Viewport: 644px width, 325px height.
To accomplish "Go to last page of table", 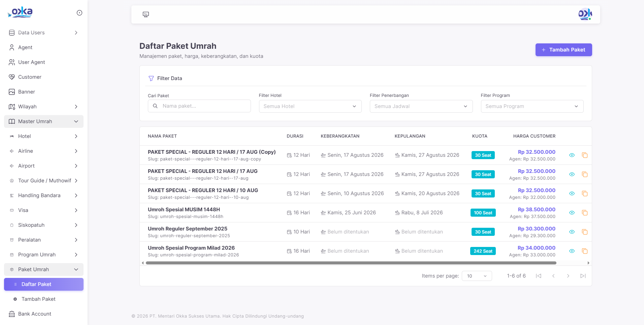I will [x=583, y=276].
